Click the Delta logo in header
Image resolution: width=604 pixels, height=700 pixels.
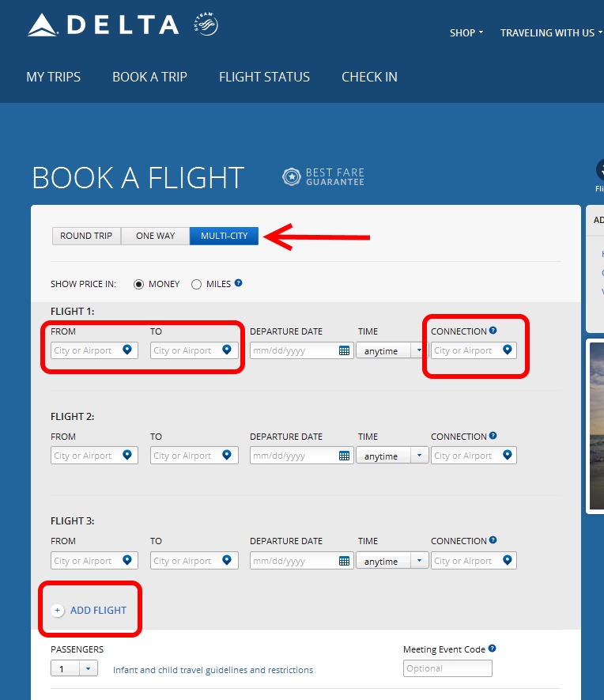104,25
